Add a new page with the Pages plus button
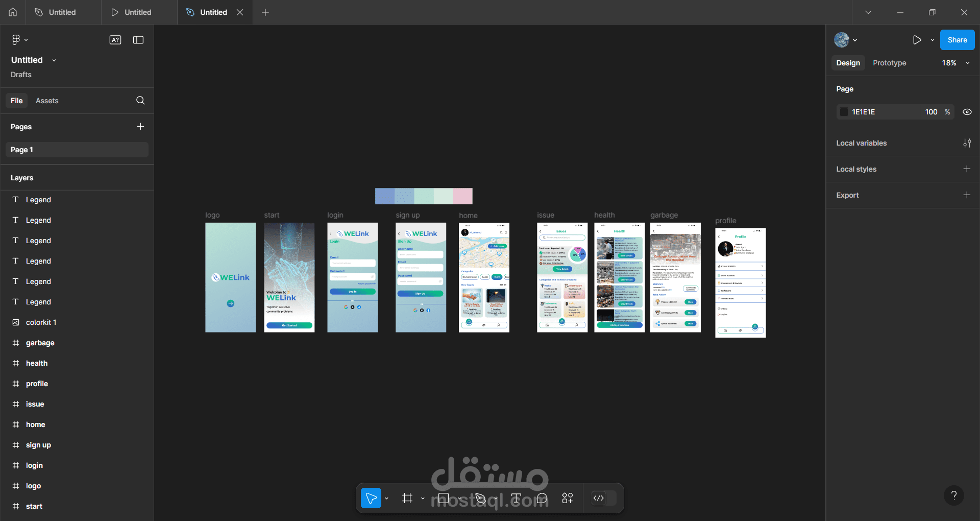The height and width of the screenshot is (521, 980). [x=140, y=126]
